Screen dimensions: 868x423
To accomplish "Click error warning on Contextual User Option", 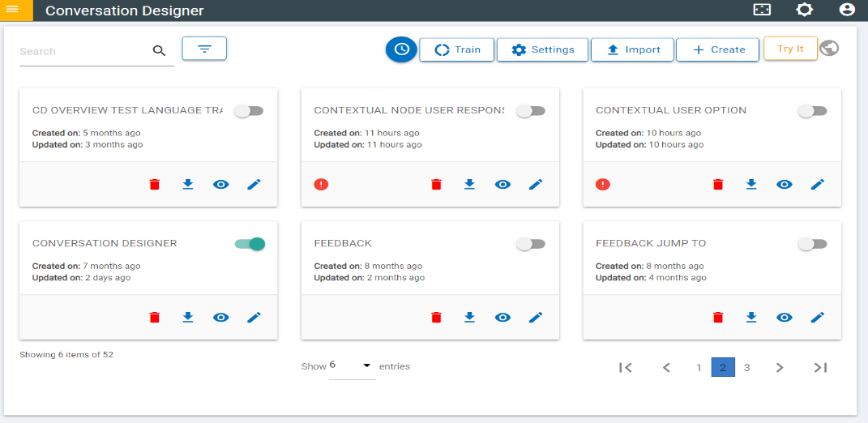I will coord(602,185).
